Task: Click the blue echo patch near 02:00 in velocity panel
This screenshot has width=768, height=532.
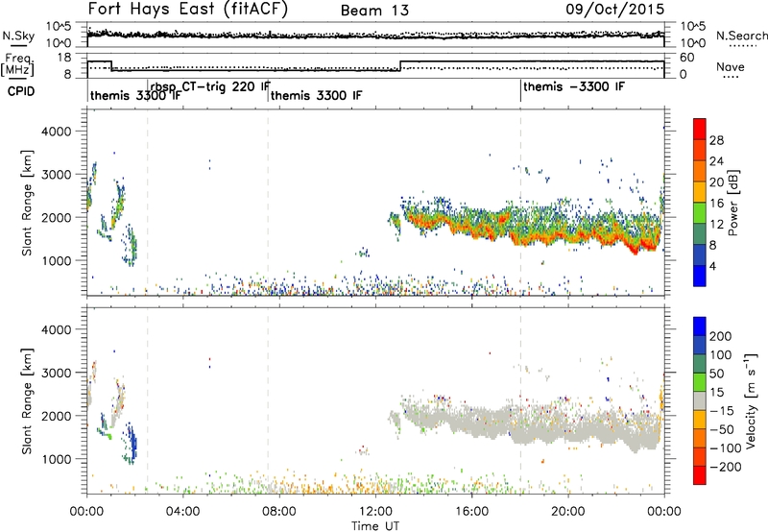Action: pyautogui.click(x=132, y=444)
